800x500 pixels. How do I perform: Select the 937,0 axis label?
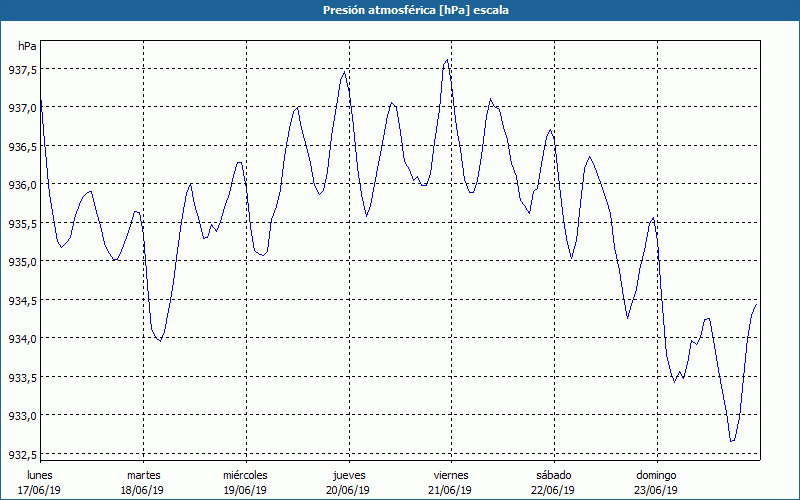click(x=22, y=109)
